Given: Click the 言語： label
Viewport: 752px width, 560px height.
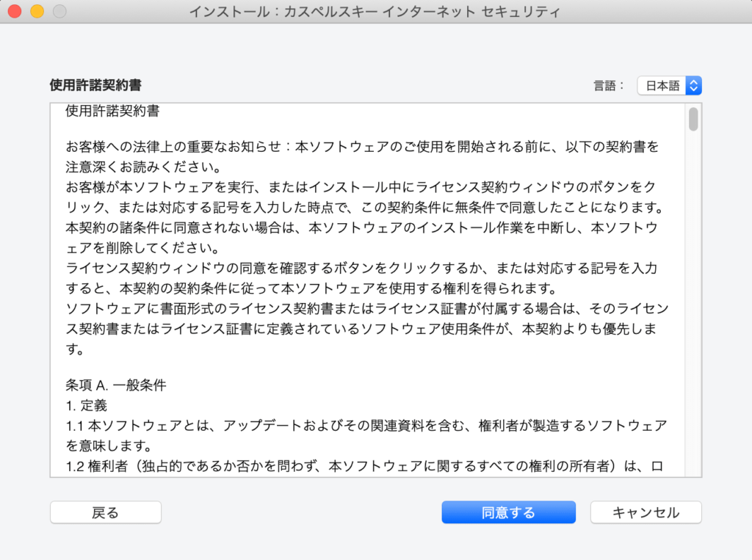Looking at the screenshot, I should pyautogui.click(x=609, y=86).
